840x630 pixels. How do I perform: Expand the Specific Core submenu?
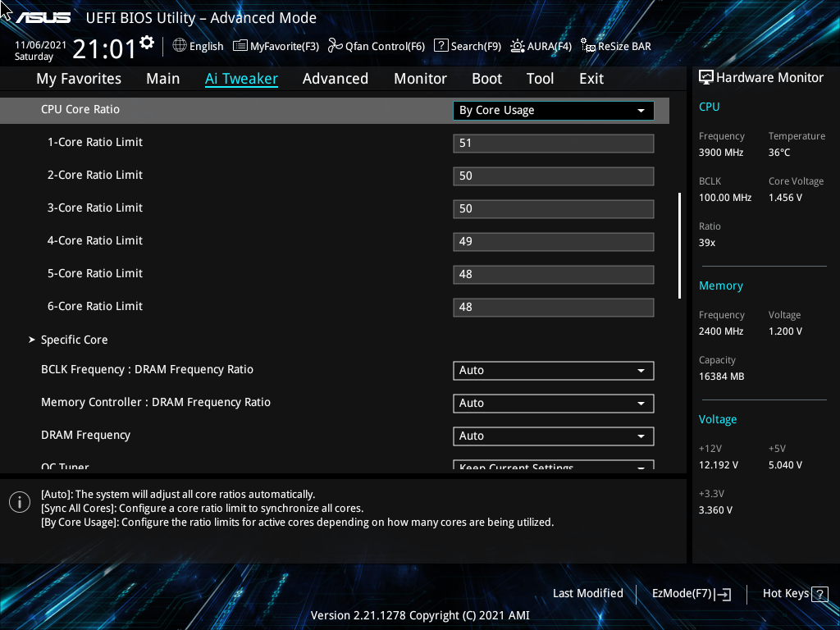tap(74, 340)
